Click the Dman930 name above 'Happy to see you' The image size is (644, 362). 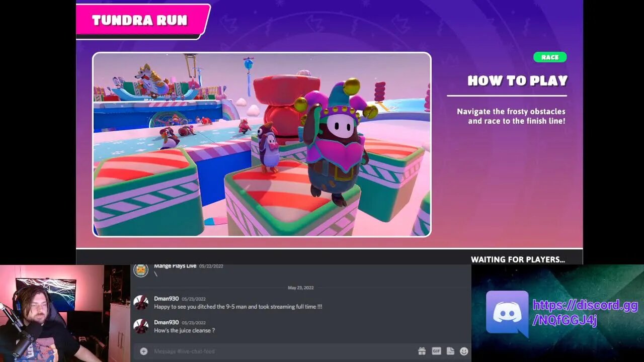pos(166,299)
